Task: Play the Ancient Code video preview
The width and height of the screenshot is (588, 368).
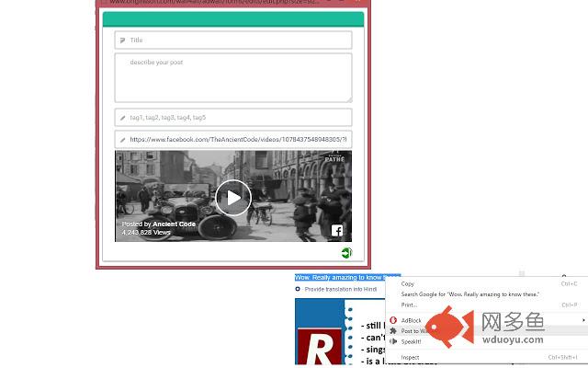Action: click(x=232, y=198)
